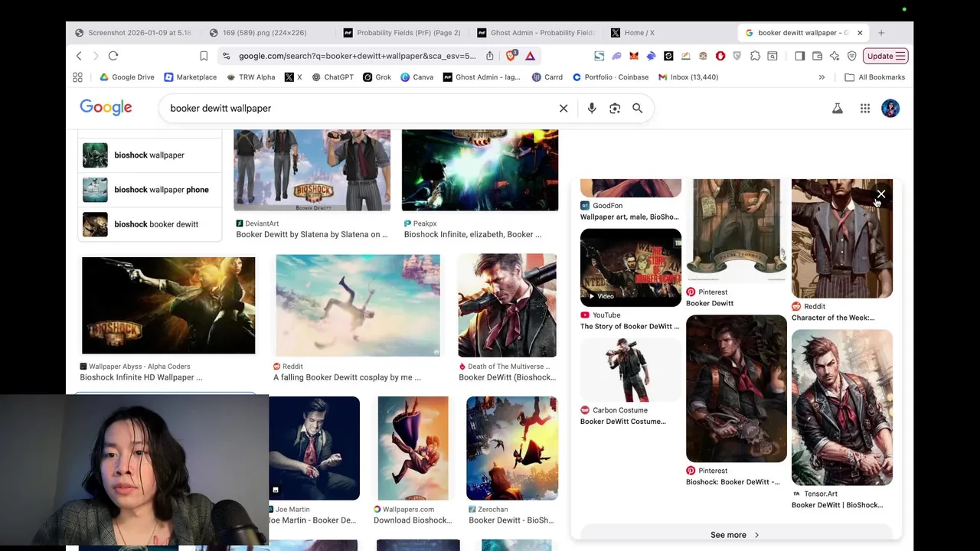Open Leo AI sparkle icon
The image size is (980, 551).
tap(835, 56)
